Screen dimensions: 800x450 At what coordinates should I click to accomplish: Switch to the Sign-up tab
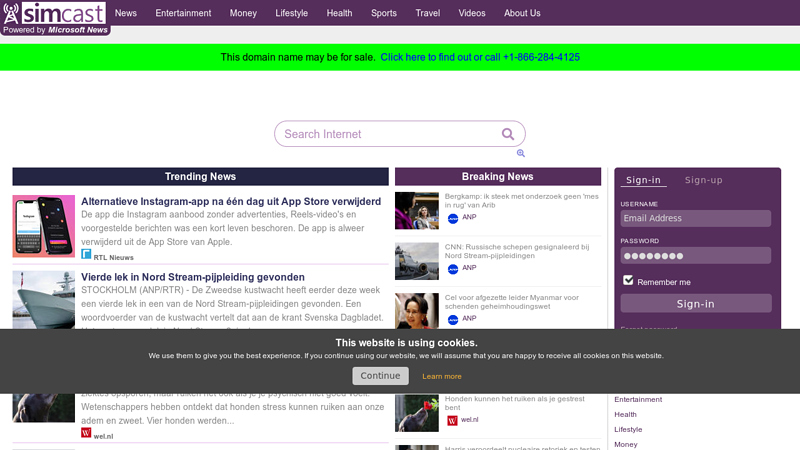click(703, 180)
